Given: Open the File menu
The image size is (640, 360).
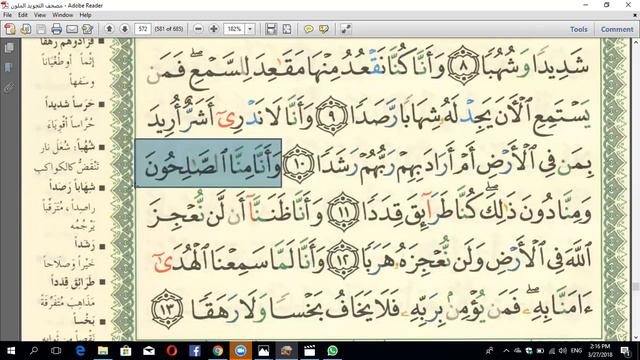Looking at the screenshot, I should [x=7, y=15].
